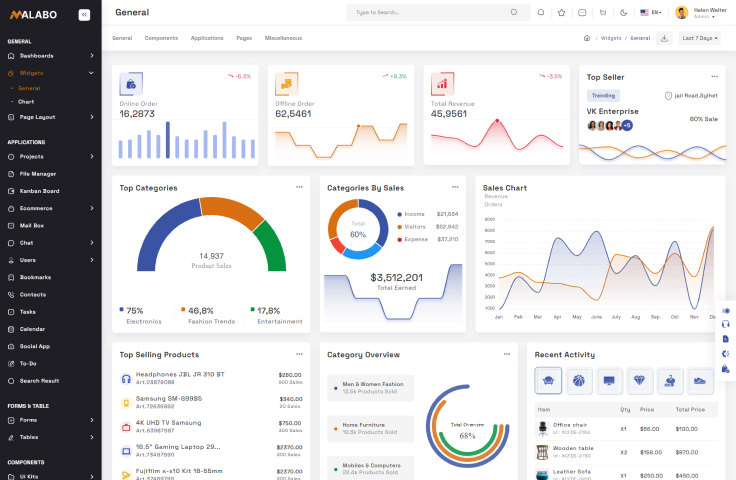This screenshot has width=736, height=480.
Task: Click the Income legend color dot
Action: click(x=400, y=214)
